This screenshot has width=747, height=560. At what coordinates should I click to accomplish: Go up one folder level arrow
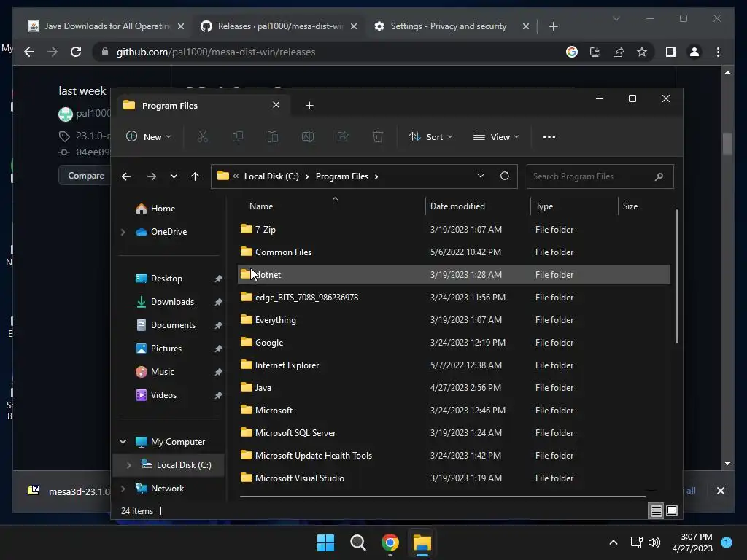pos(195,176)
